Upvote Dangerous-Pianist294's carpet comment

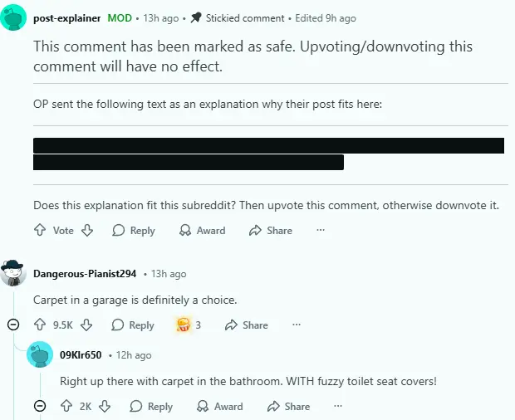coord(40,325)
